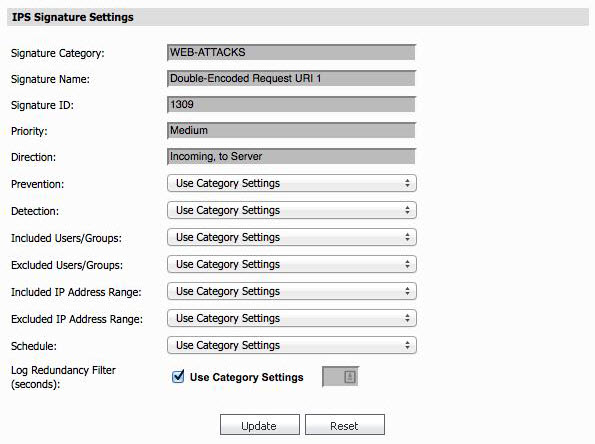This screenshot has height=444, width=595.
Task: Click the Direction field
Action: 291,156
